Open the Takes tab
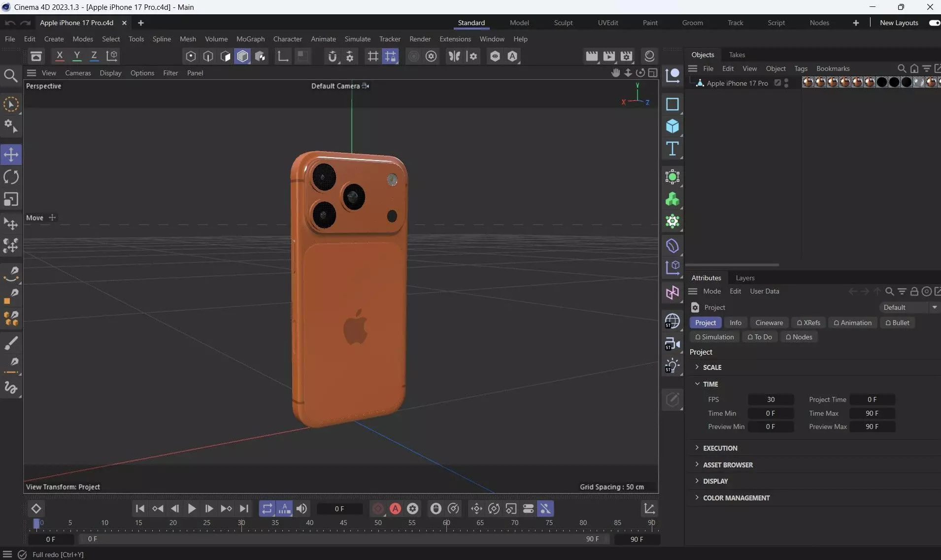Image resolution: width=941 pixels, height=560 pixels. 737,55
